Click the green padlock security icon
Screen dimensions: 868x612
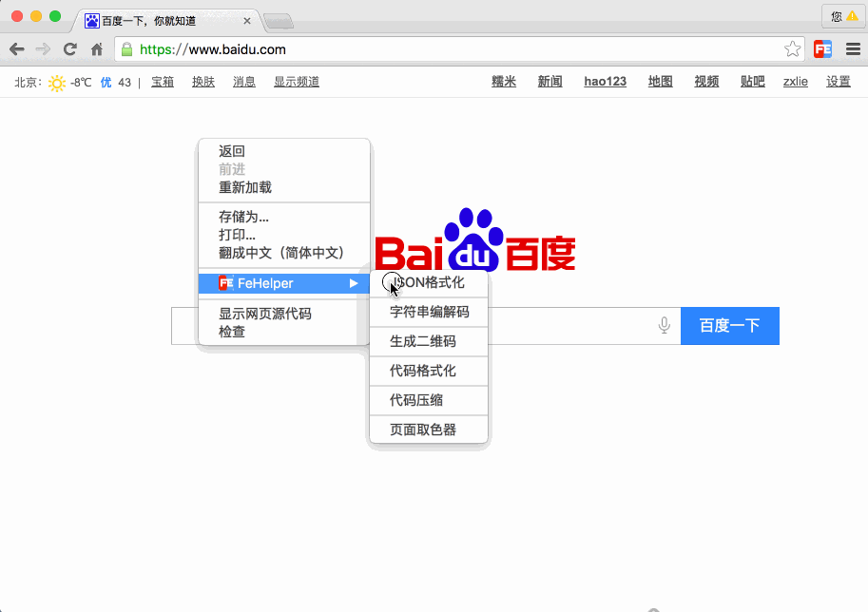pyautogui.click(x=126, y=49)
